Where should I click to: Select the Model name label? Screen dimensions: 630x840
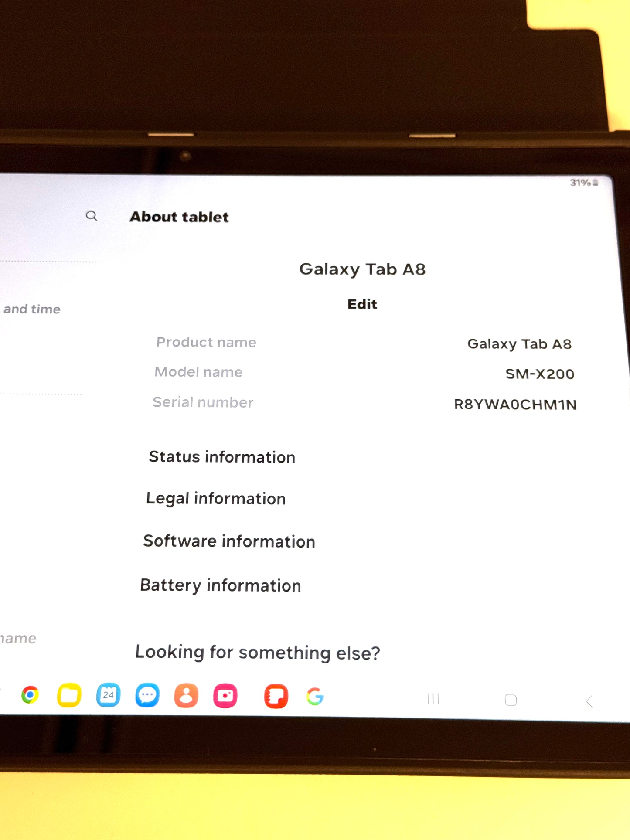(x=198, y=372)
